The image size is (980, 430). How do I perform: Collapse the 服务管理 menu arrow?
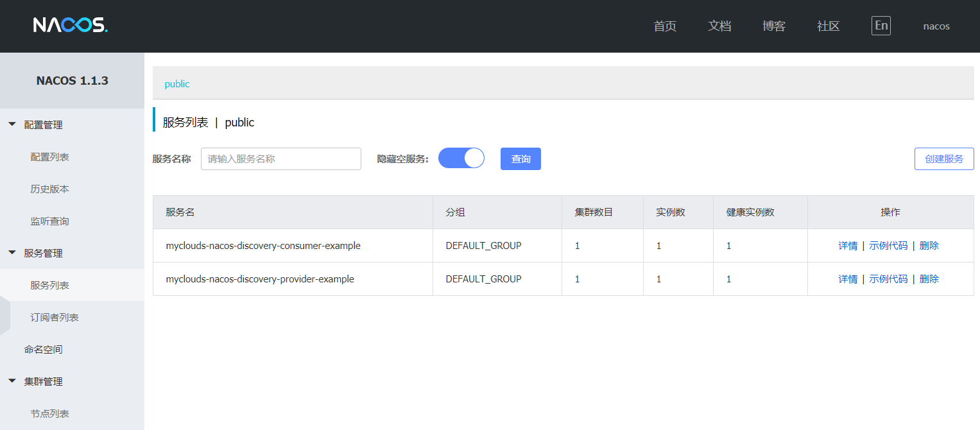[12, 253]
